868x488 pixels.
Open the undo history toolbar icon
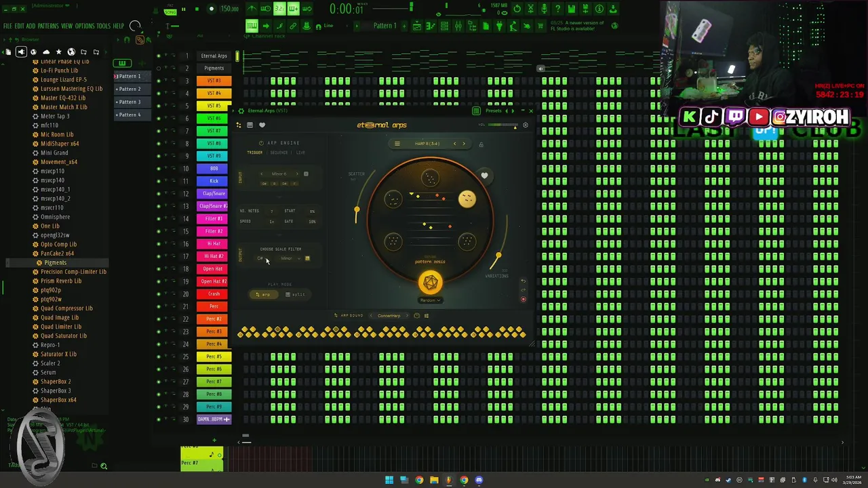(x=517, y=9)
